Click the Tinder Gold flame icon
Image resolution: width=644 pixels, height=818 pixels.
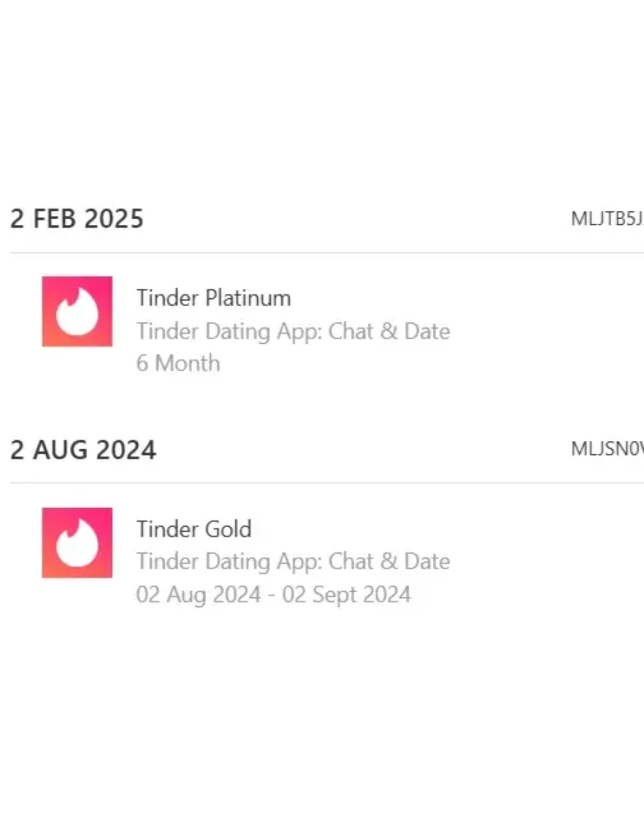point(77,543)
